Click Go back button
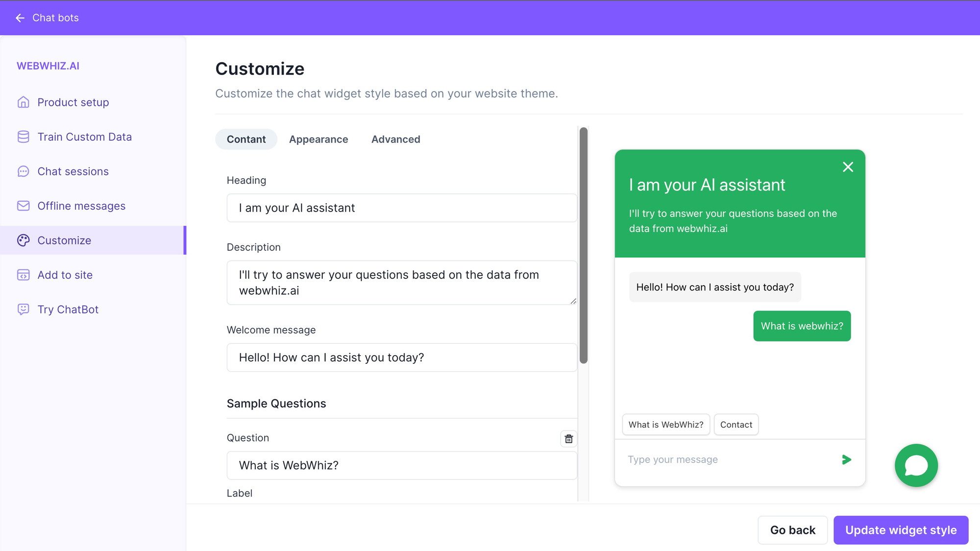Screen dimensions: 980x551 coord(792,530)
